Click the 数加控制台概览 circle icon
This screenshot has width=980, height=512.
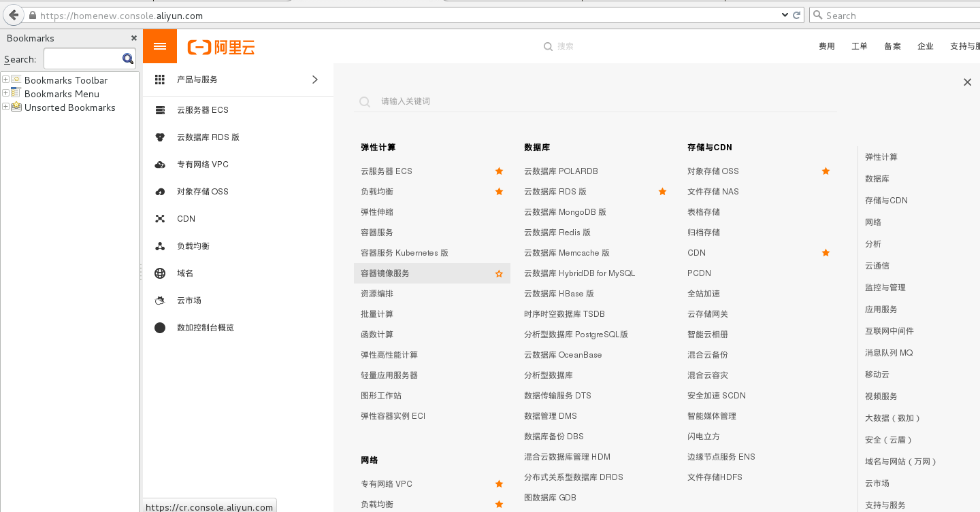160,328
